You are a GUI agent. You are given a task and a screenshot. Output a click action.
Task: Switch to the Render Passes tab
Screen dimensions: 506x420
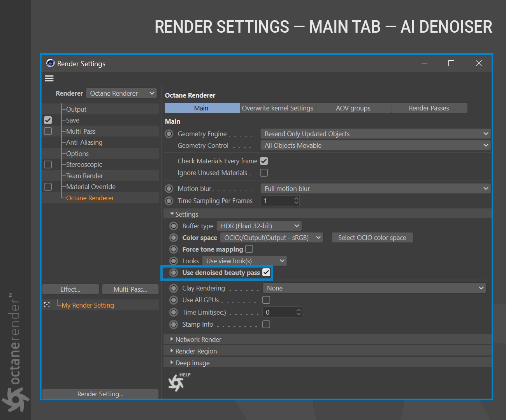pos(429,108)
